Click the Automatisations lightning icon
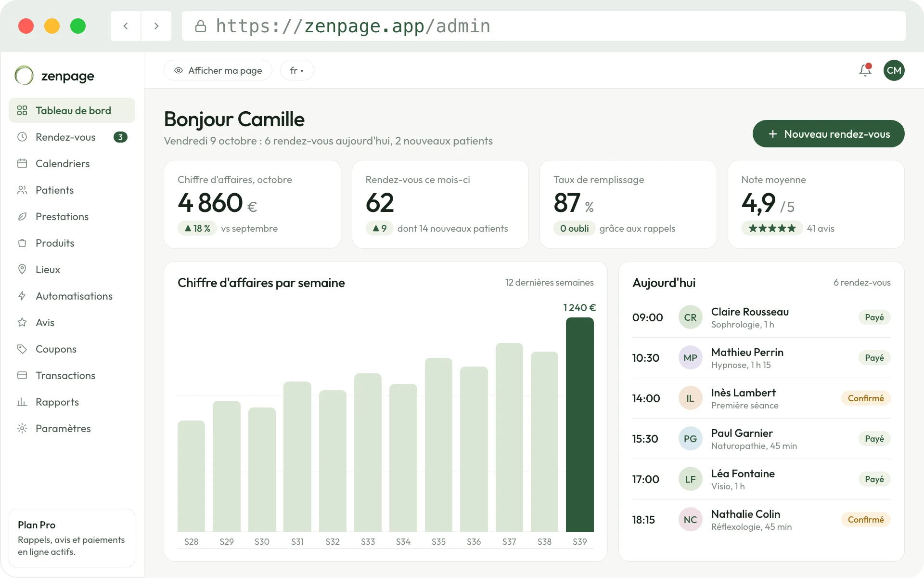 (x=22, y=296)
